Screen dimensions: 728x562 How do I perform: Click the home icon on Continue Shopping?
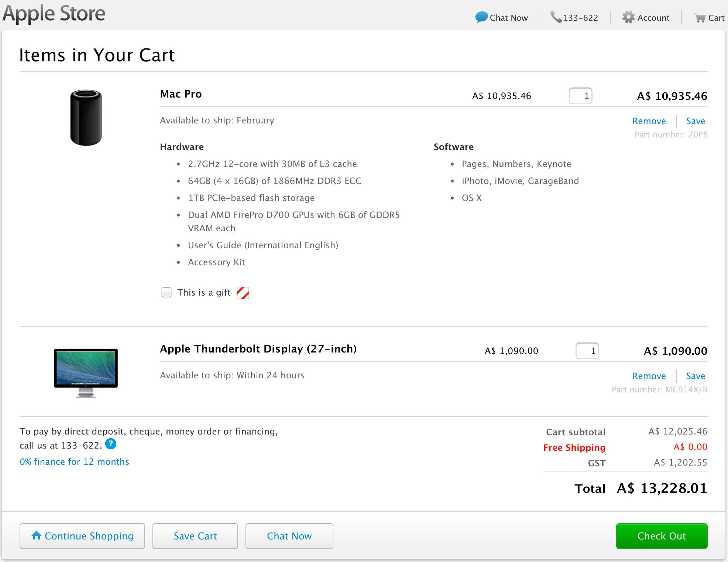[x=37, y=535]
